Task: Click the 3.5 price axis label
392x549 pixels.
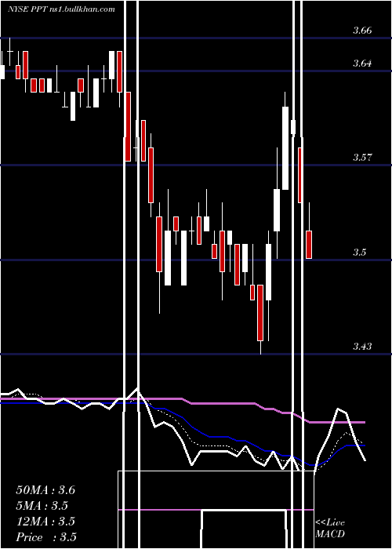Action: (x=359, y=252)
